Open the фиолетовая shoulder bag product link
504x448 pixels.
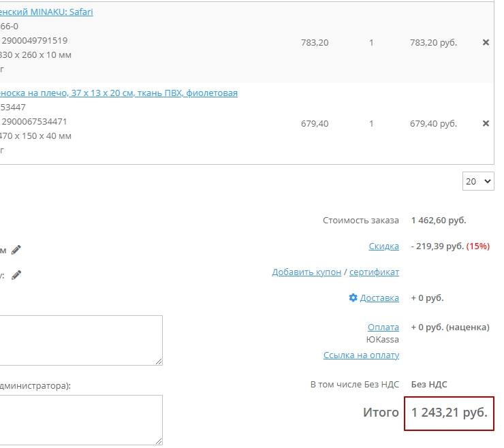point(119,93)
